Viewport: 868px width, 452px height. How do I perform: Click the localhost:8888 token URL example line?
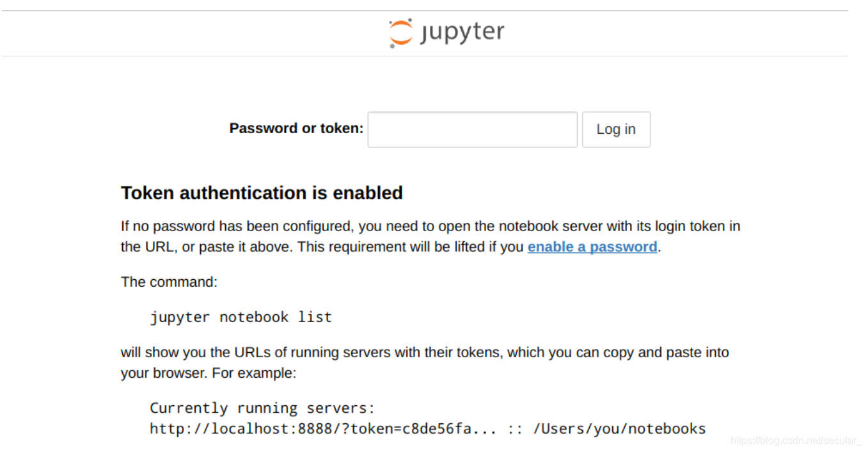coord(428,428)
